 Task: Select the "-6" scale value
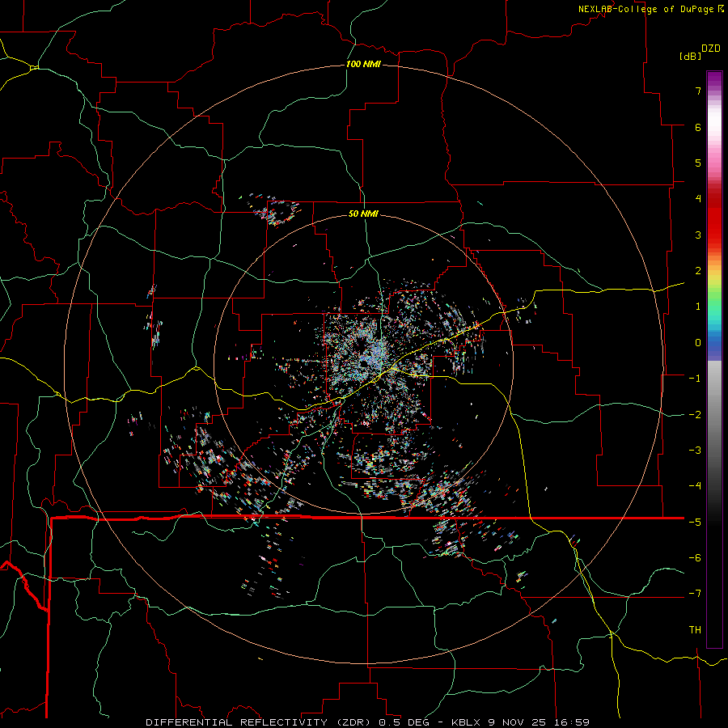coord(695,558)
